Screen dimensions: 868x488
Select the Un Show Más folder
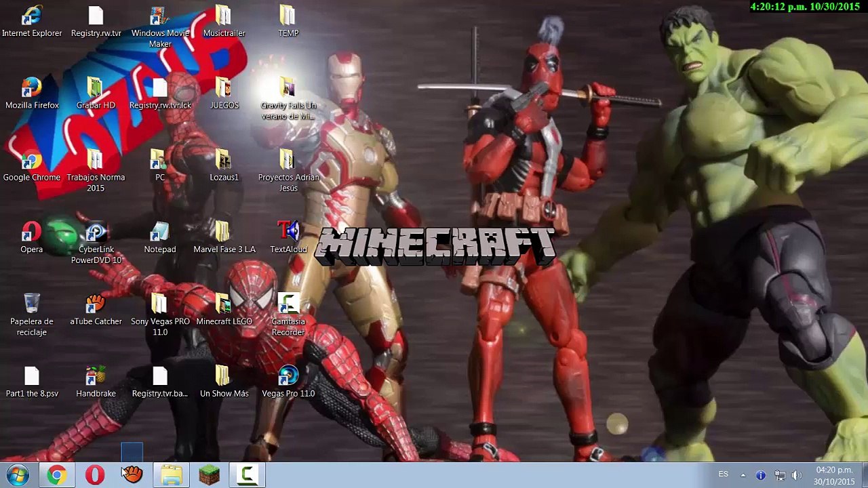[x=224, y=382]
